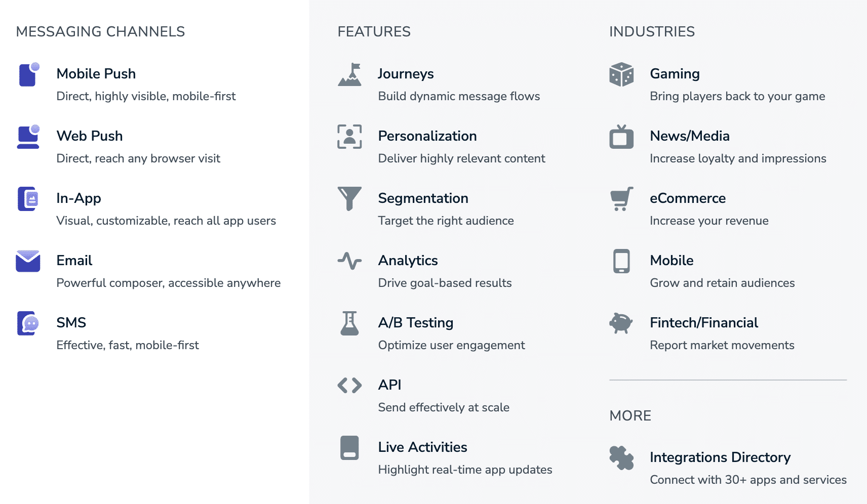
Task: Select the Email envelope icon
Action: pyautogui.click(x=28, y=261)
